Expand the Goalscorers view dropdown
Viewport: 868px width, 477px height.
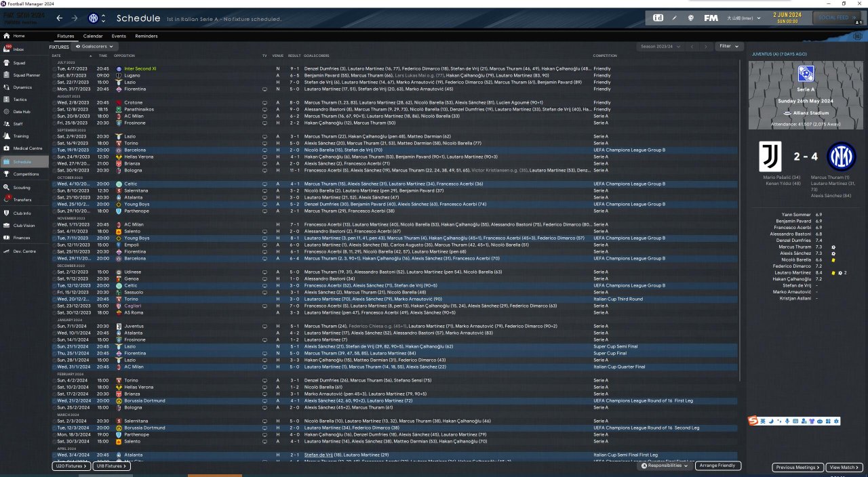click(94, 47)
